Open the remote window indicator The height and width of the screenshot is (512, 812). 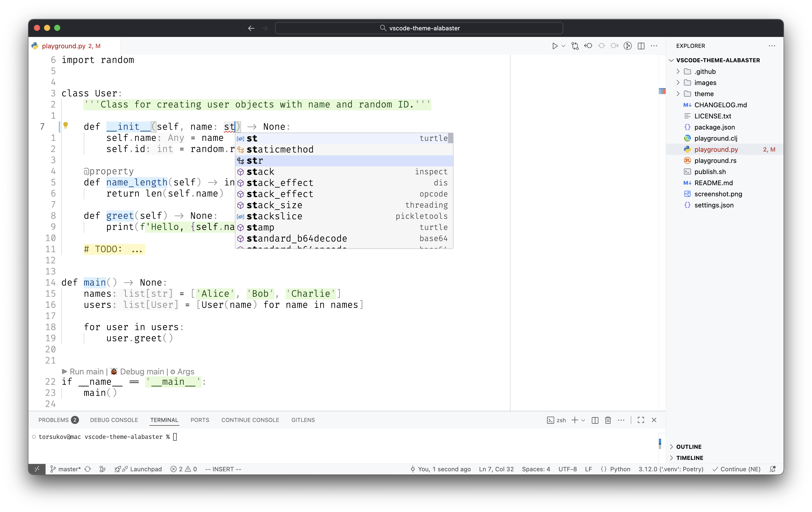(37, 469)
